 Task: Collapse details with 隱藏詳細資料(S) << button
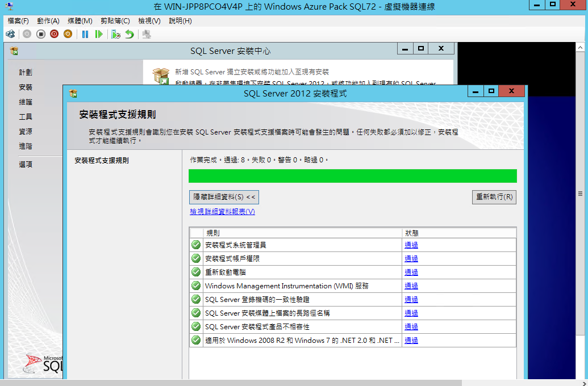click(x=224, y=197)
